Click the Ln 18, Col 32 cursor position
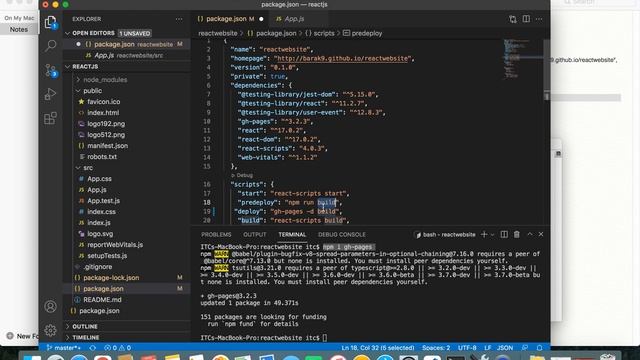Viewport: 640px width, 360px height. pyautogui.click(x=378, y=348)
